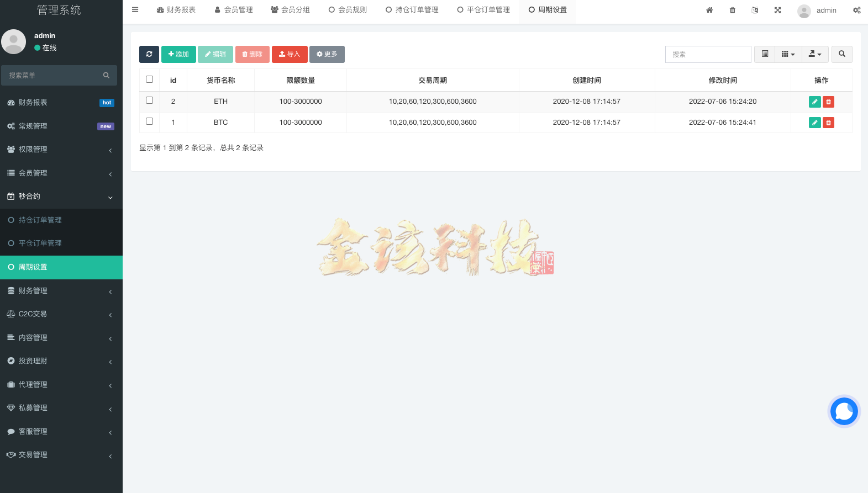Switch to 会员管理 tab in top bar

(x=234, y=10)
